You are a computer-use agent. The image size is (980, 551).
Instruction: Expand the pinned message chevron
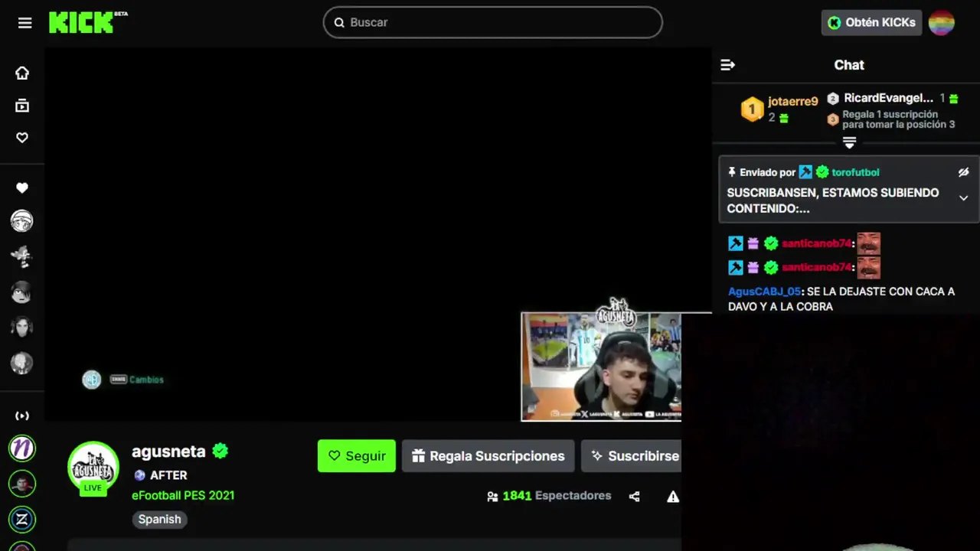pos(964,198)
